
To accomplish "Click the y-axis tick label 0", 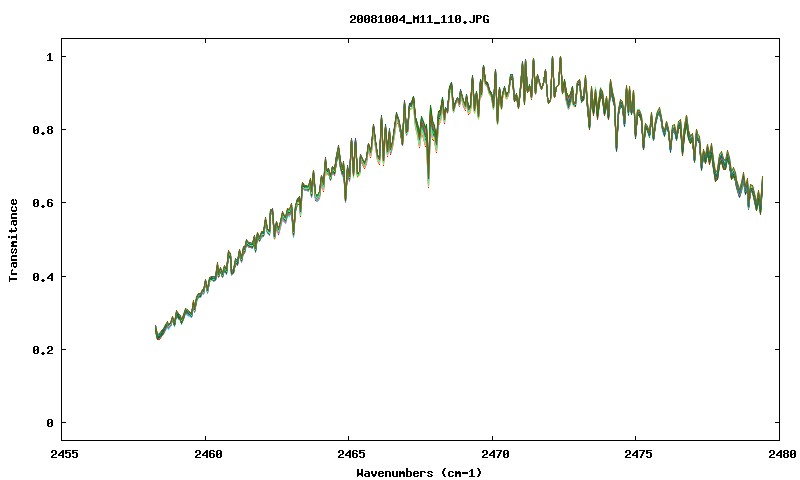I will tap(49, 423).
